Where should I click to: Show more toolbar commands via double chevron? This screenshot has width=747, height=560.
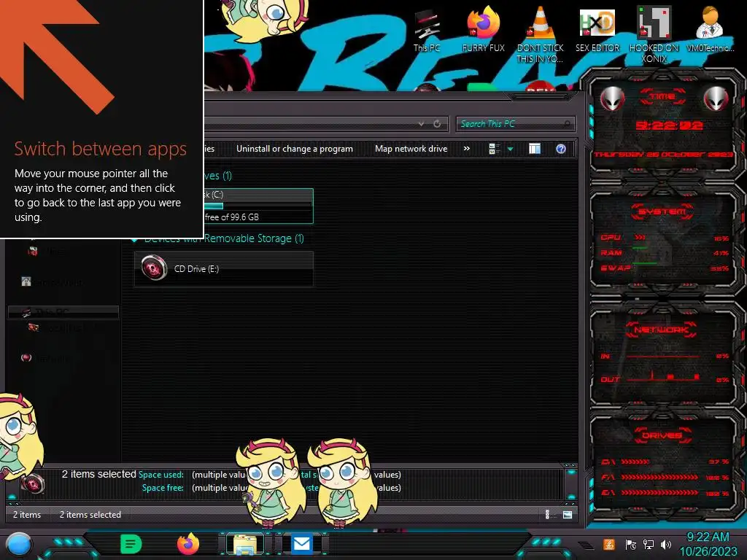(466, 149)
